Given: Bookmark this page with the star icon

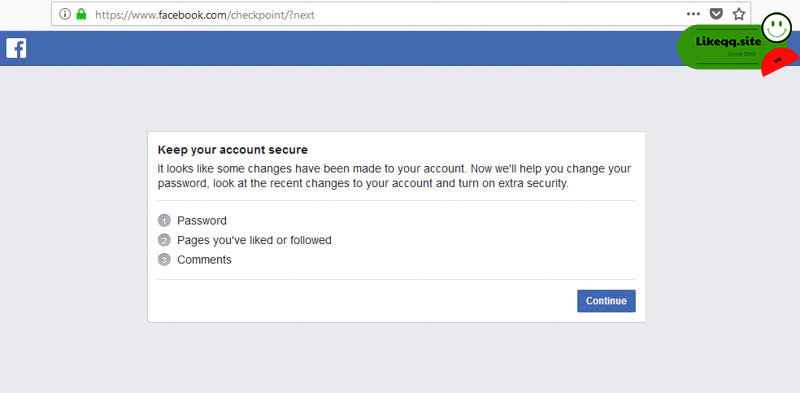Looking at the screenshot, I should point(739,14).
